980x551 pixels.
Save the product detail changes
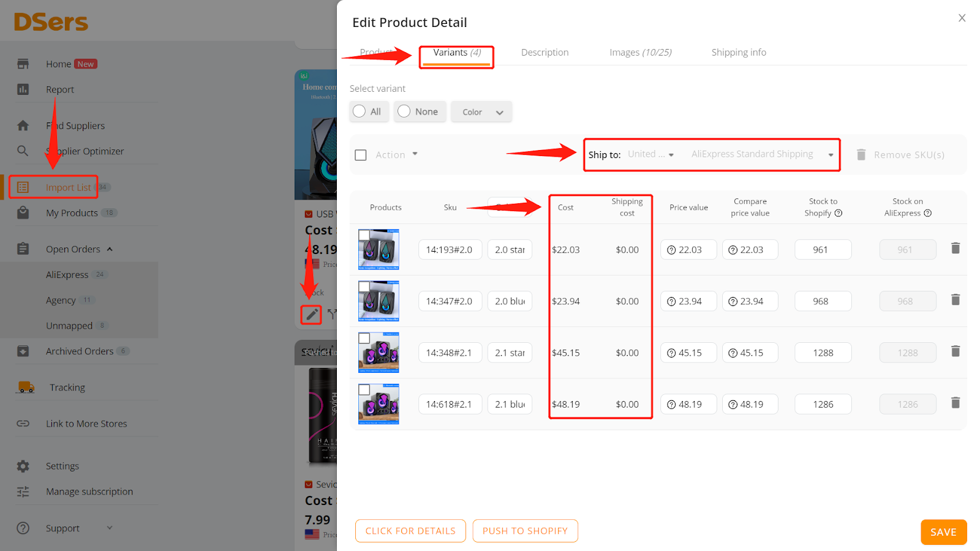(943, 532)
